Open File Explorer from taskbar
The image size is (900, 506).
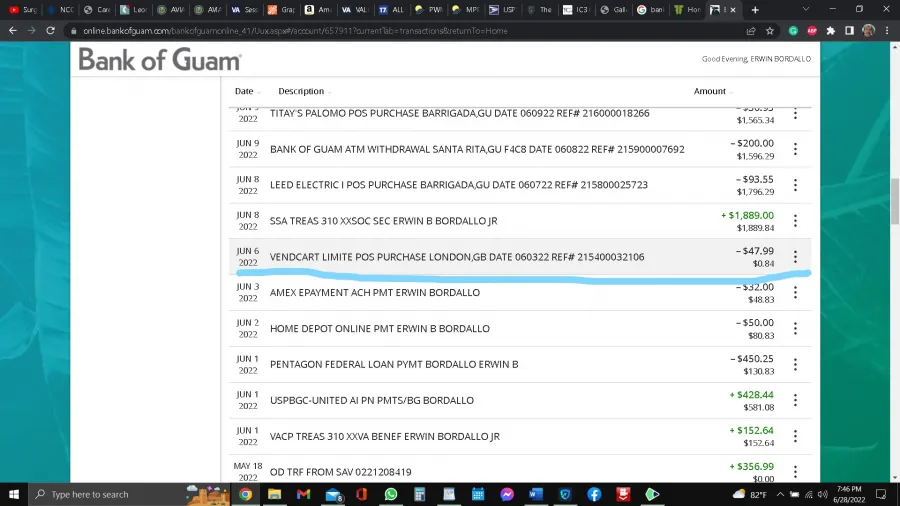pos(274,494)
